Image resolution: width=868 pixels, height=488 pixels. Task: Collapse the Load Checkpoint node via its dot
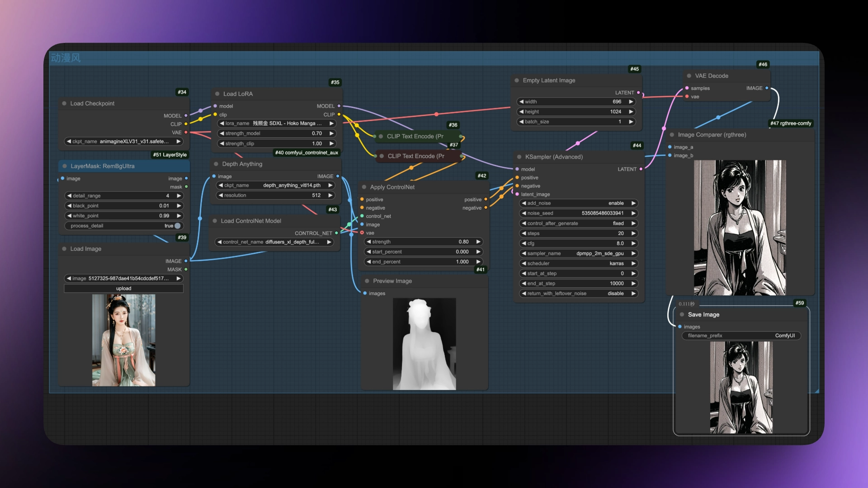tap(64, 103)
